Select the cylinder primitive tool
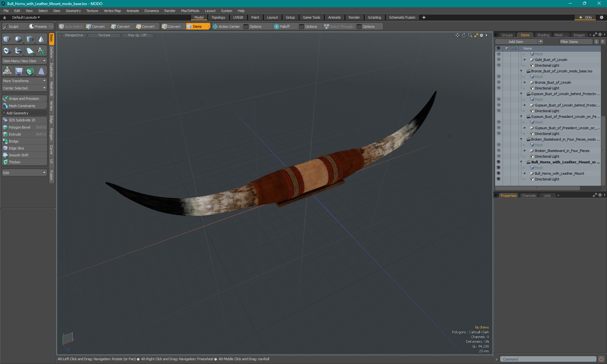The image size is (607, 364). (x=30, y=39)
